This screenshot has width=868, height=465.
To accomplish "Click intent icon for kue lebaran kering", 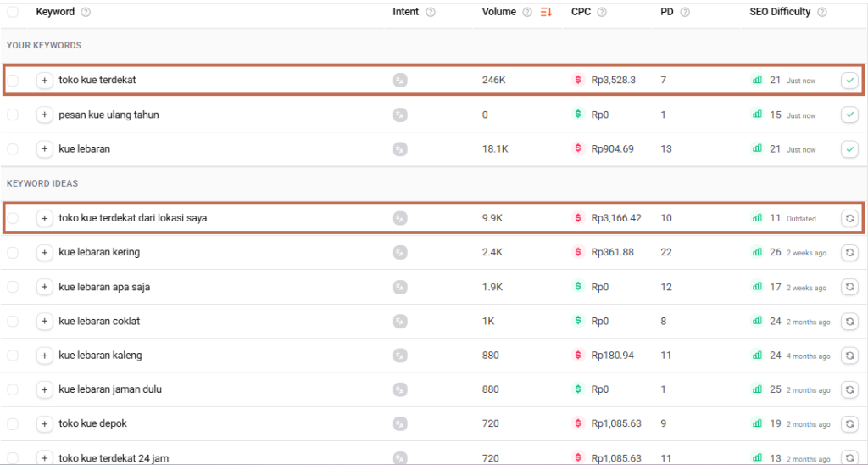I will pos(400,253).
